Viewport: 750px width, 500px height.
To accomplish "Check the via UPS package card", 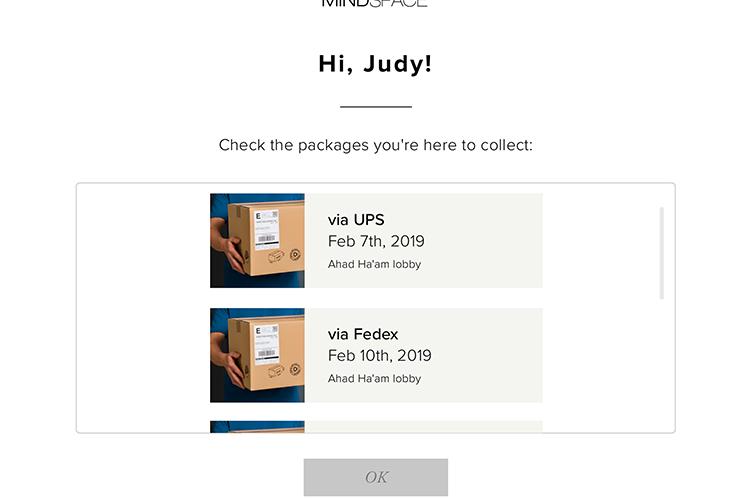I will click(376, 241).
